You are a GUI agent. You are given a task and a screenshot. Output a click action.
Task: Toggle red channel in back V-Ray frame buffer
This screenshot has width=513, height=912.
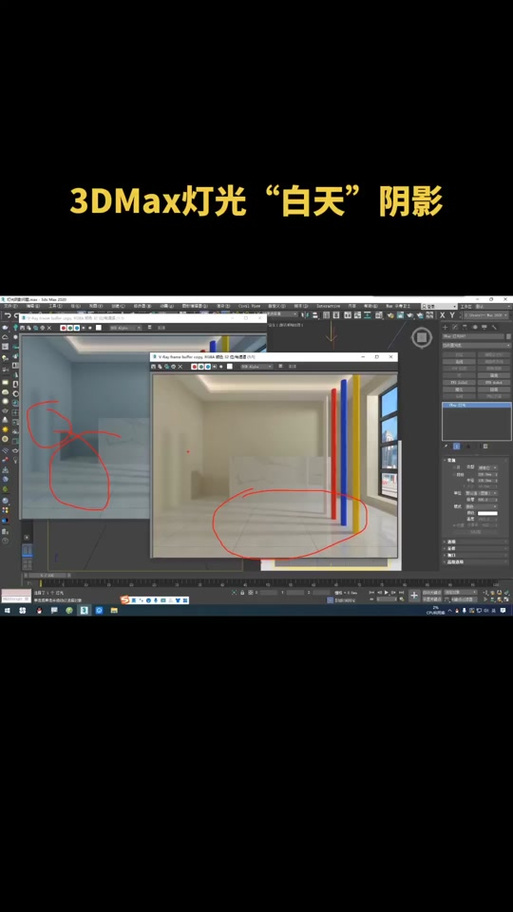pos(63,327)
